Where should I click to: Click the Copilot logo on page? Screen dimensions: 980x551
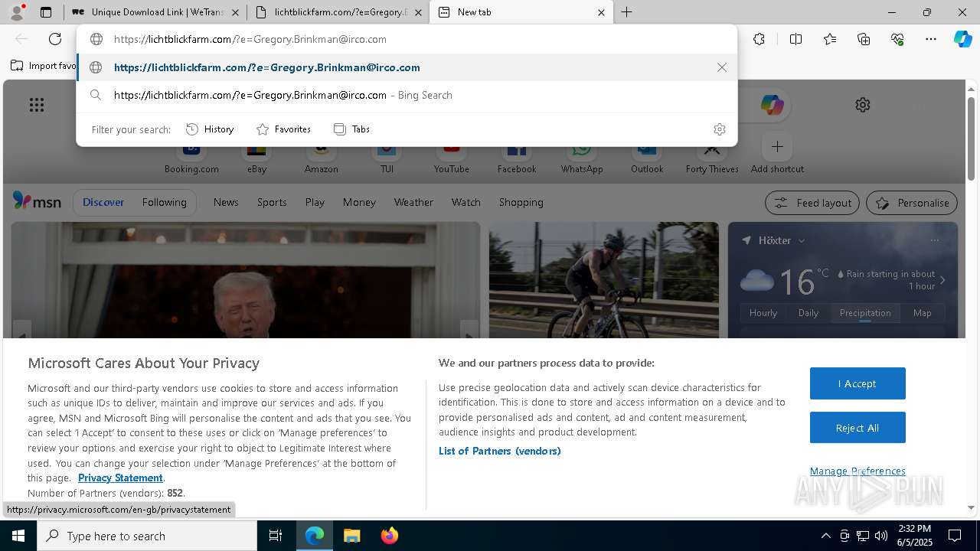(772, 105)
